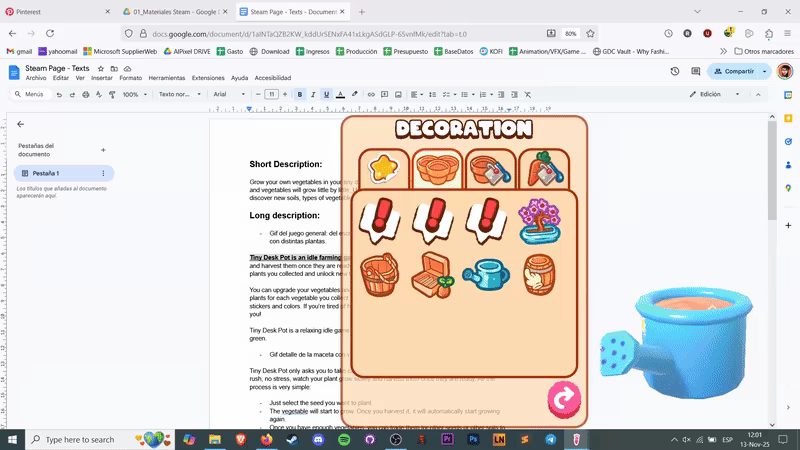Open the Herramientas menu
This screenshot has width=800, height=450.
point(167,78)
